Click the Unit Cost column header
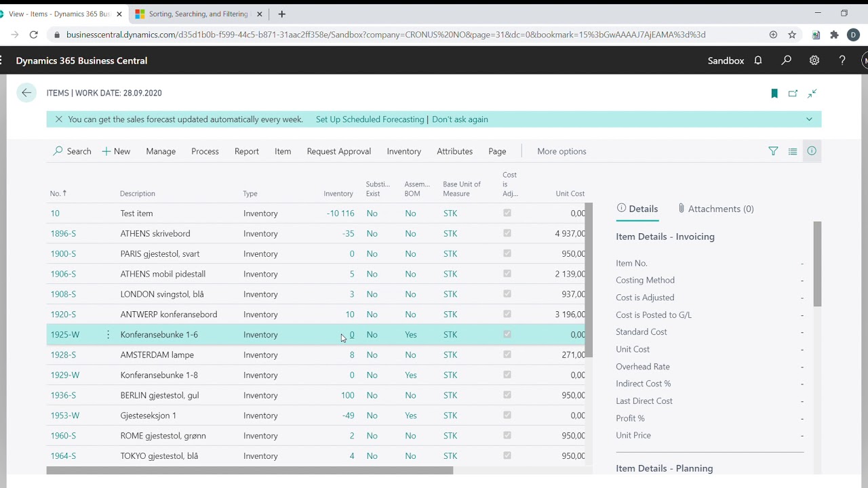This screenshot has height=488, width=868. point(570,194)
